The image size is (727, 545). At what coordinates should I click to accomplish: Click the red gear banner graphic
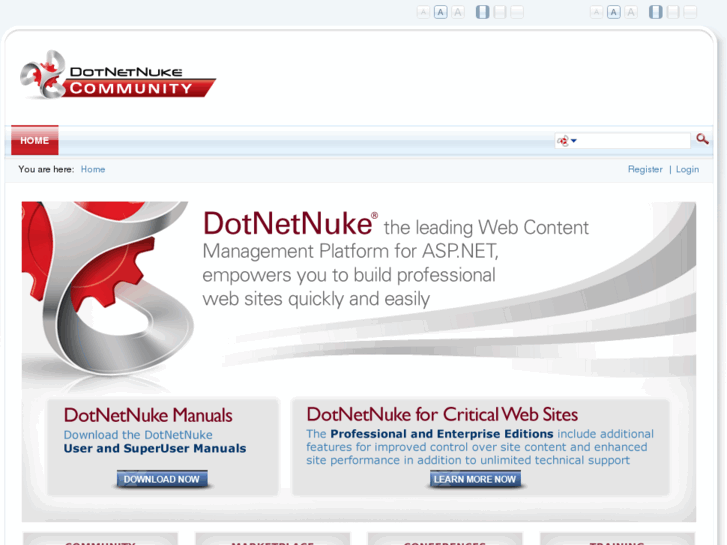click(x=108, y=289)
